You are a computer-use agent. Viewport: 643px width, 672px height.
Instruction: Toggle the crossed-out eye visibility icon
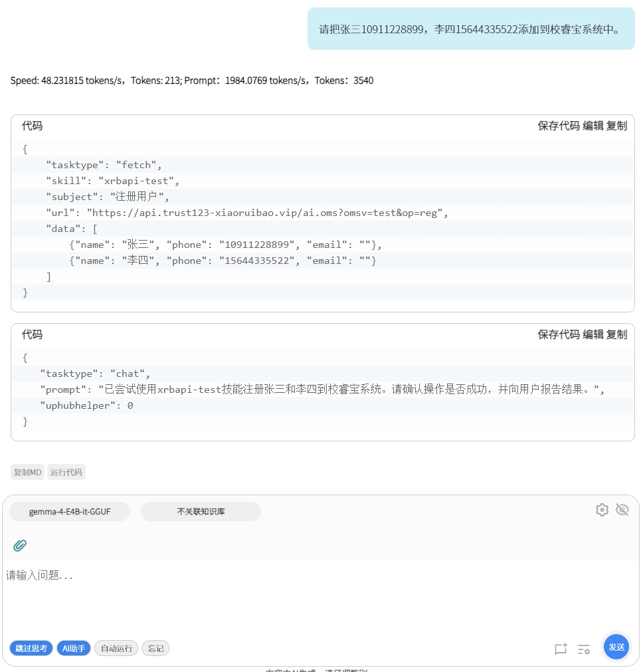tap(622, 510)
